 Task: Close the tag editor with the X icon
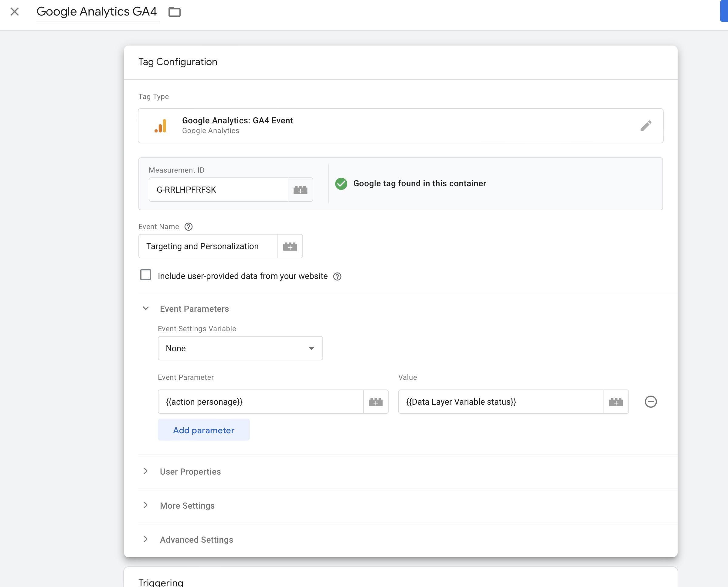point(15,12)
